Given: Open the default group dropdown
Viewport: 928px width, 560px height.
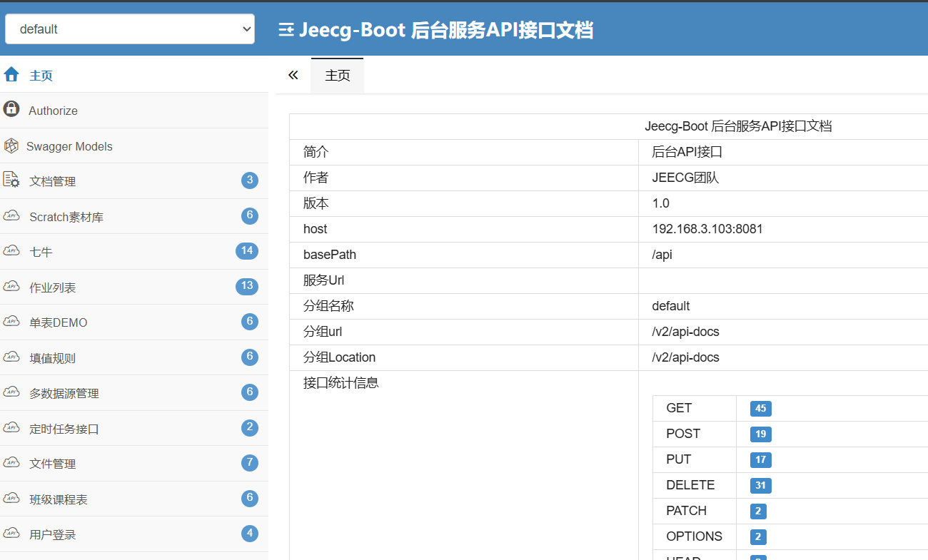Looking at the screenshot, I should (x=130, y=29).
